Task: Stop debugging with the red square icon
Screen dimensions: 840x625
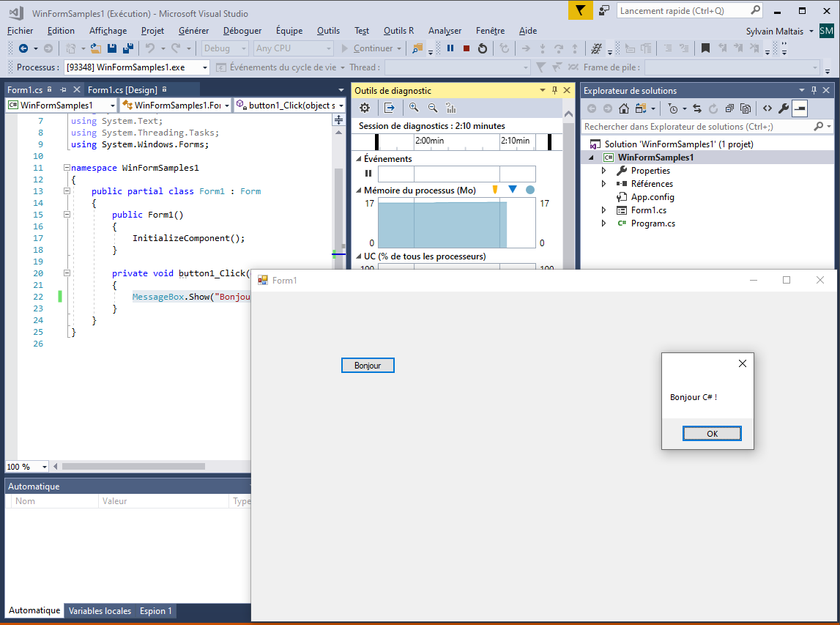Action: click(466, 48)
